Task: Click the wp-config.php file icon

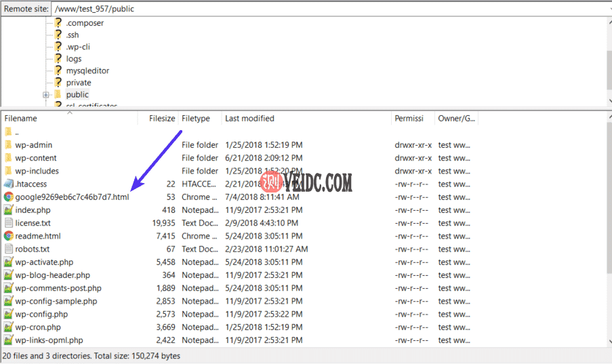Action: 8,314
